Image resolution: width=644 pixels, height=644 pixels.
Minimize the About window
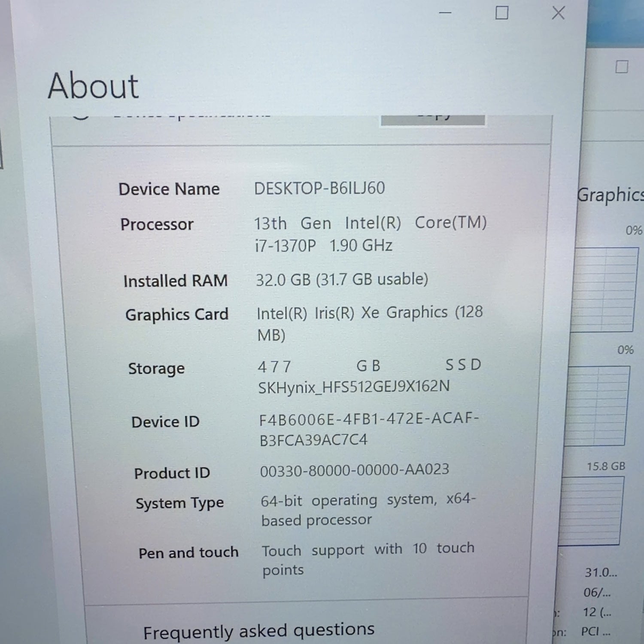[x=445, y=13]
